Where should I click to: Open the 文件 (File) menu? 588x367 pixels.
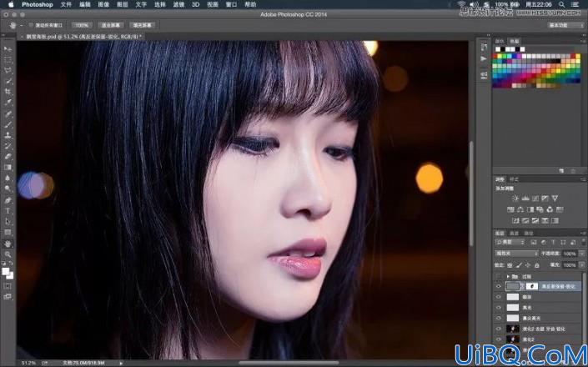(66, 4)
